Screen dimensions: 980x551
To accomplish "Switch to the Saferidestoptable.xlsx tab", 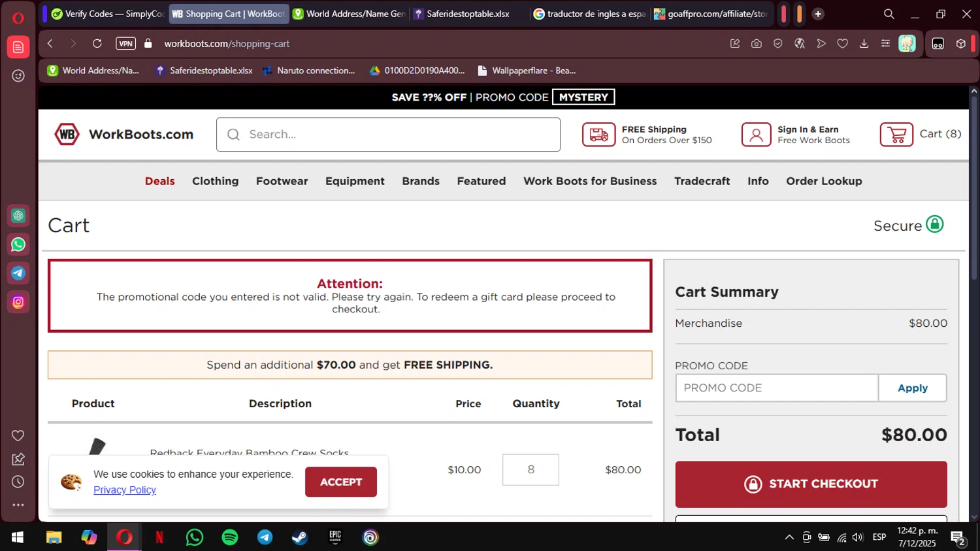I will [470, 14].
